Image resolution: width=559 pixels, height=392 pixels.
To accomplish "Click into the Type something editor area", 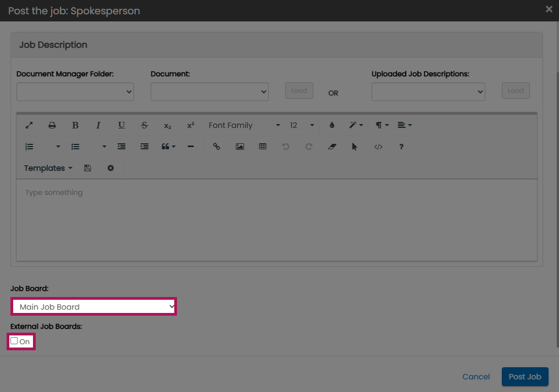I will click(x=276, y=220).
